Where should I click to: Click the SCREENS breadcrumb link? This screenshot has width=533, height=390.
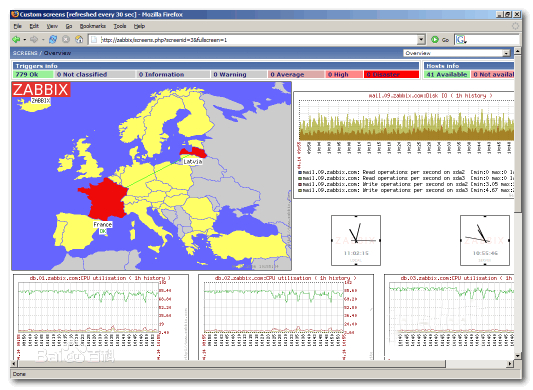pyautogui.click(x=25, y=53)
